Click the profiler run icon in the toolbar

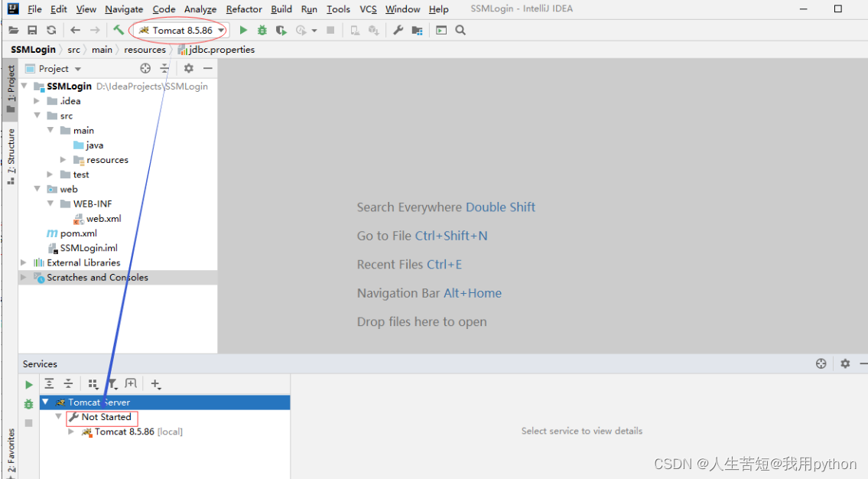pos(301,31)
